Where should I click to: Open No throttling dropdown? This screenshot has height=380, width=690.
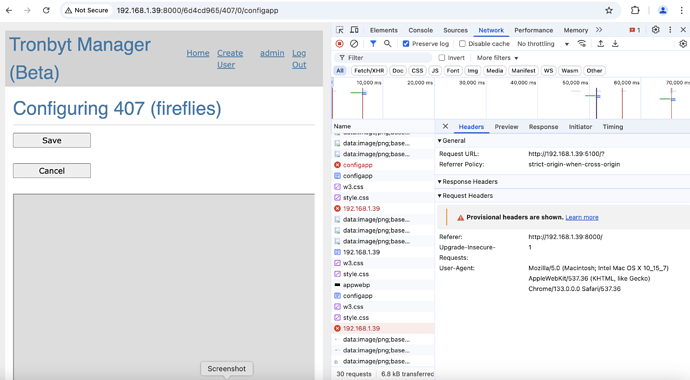coord(543,44)
